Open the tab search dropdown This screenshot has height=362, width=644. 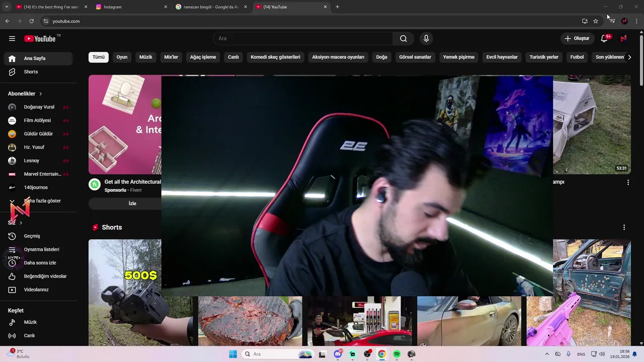[6, 7]
